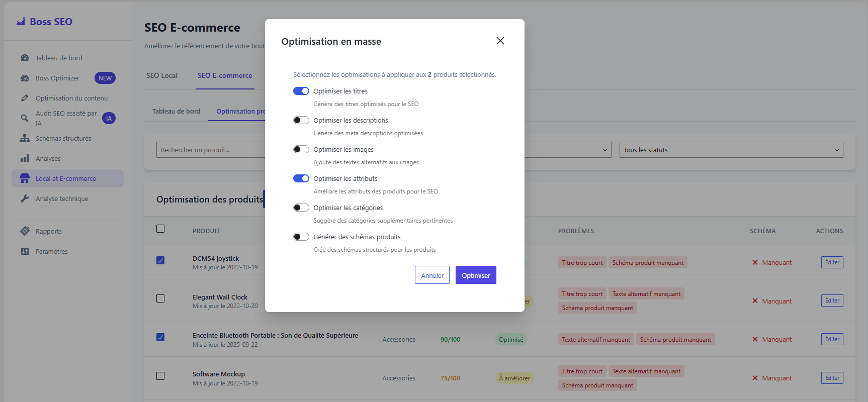Open the Tableau de bord sub-tab
This screenshot has width=868, height=402.
pos(176,111)
